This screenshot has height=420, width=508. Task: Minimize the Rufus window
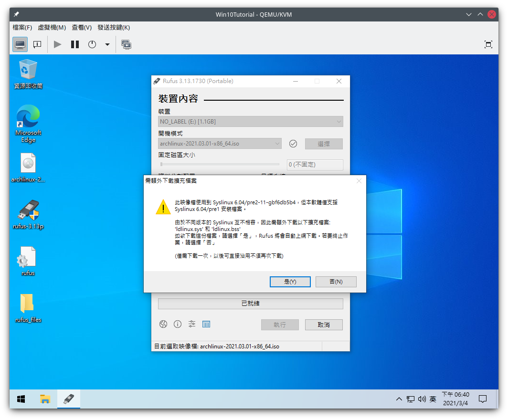[296, 81]
